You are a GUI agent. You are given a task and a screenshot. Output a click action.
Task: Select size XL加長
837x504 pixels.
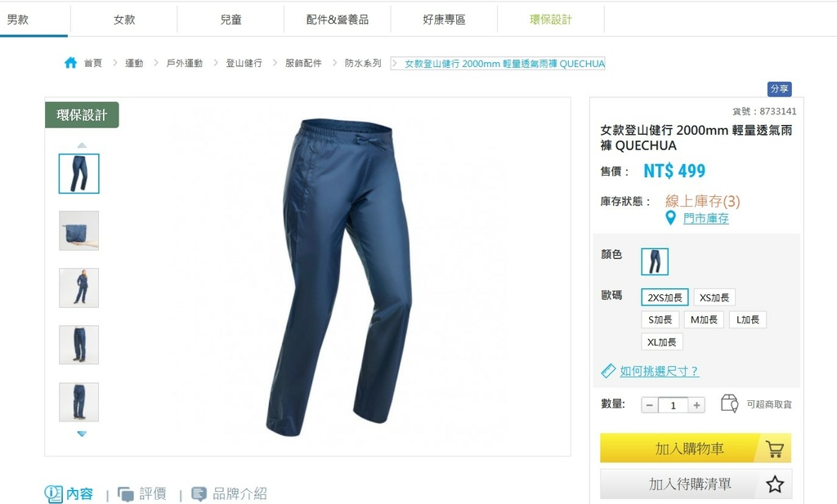click(661, 342)
